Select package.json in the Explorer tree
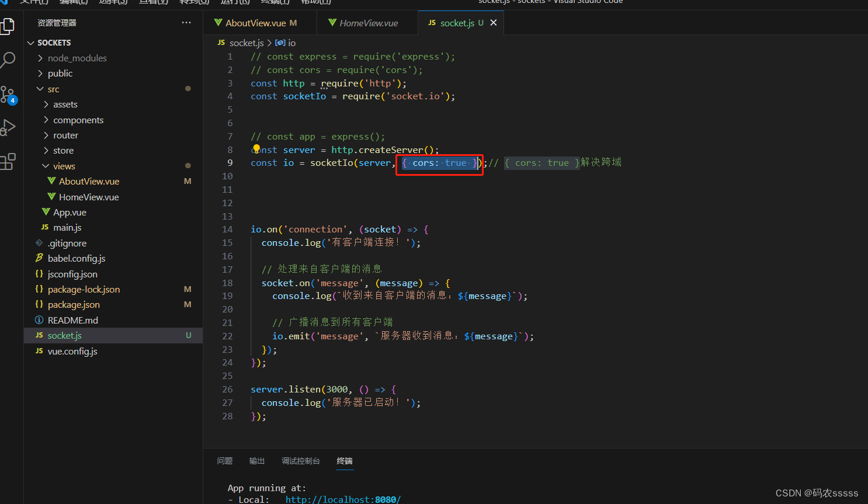The height and width of the screenshot is (504, 868). tap(74, 304)
